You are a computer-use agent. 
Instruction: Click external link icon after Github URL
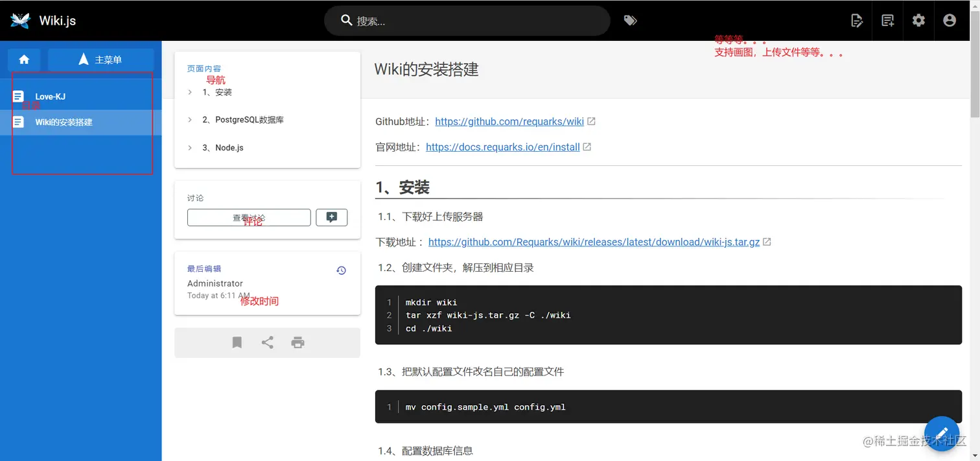tap(591, 121)
